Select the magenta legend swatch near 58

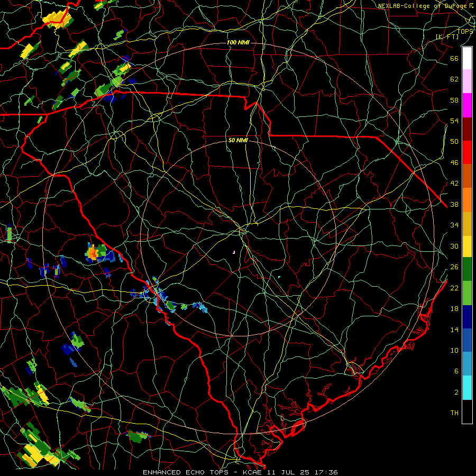467,105
